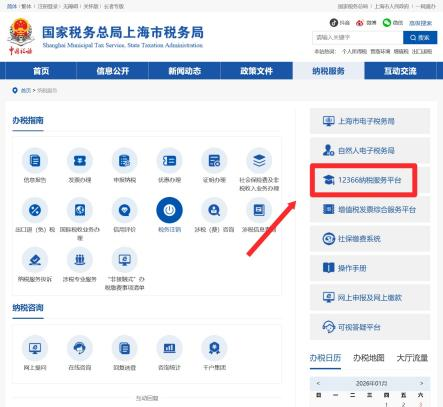Switch to 繁体 traditional Chinese link

pos(26,6)
